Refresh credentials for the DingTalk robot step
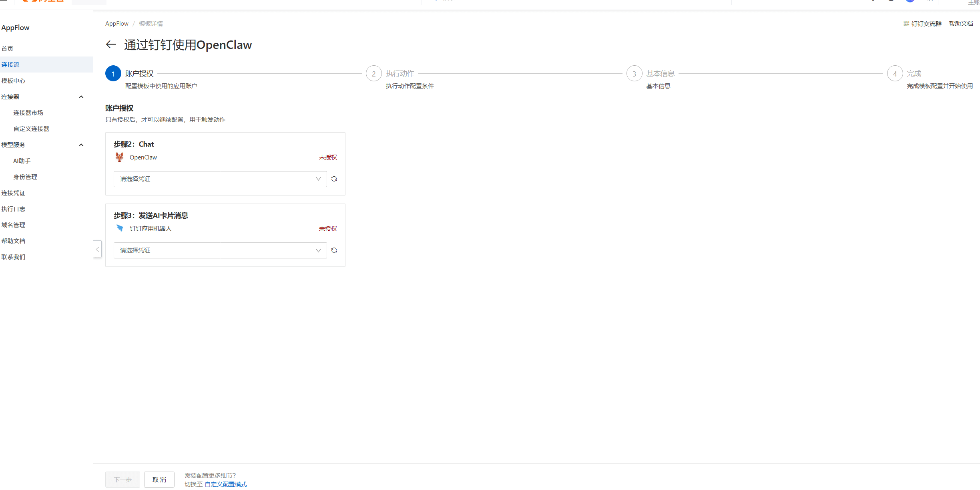 tap(334, 250)
